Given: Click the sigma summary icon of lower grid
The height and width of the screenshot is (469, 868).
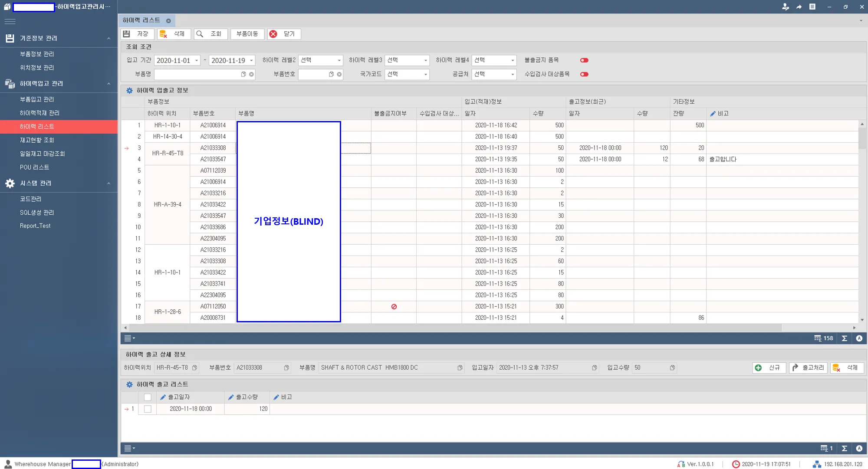Looking at the screenshot, I should [x=845, y=448].
